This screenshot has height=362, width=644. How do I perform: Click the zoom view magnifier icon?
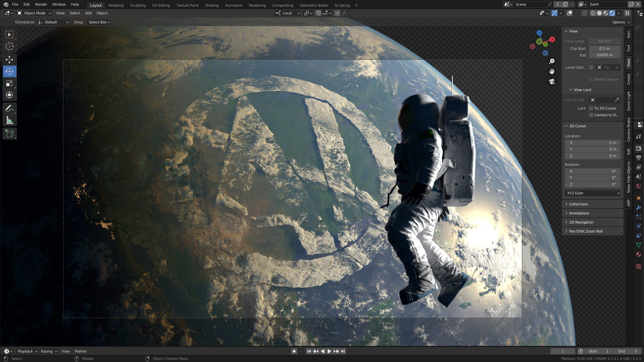(552, 61)
